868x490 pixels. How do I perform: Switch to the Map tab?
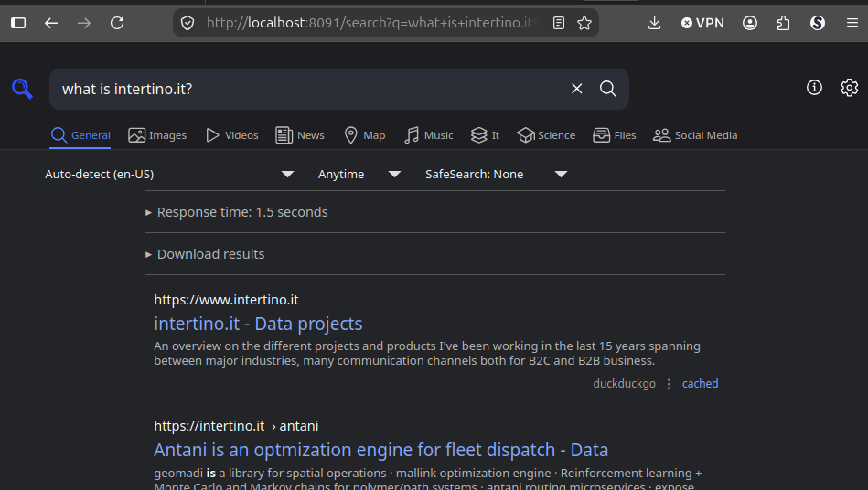364,135
